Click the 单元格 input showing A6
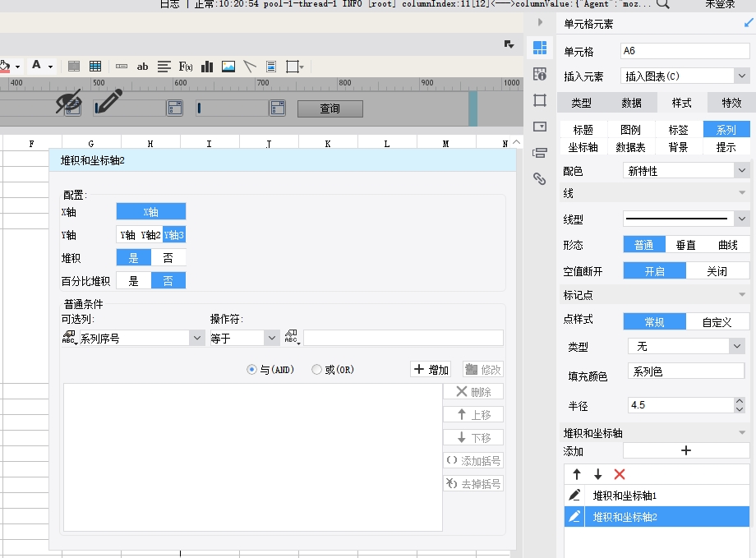Screen dimensions: 756x558 tap(685, 51)
